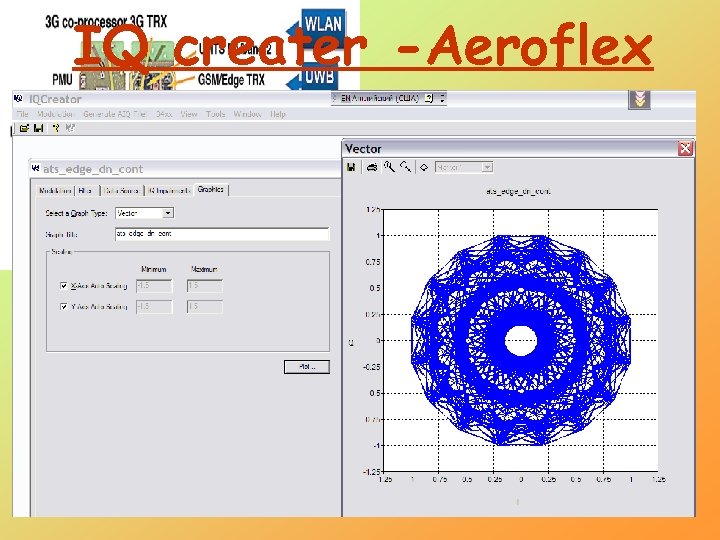720x540 pixels.
Task: Click the Open file toolbar icon
Action: (x=24, y=129)
